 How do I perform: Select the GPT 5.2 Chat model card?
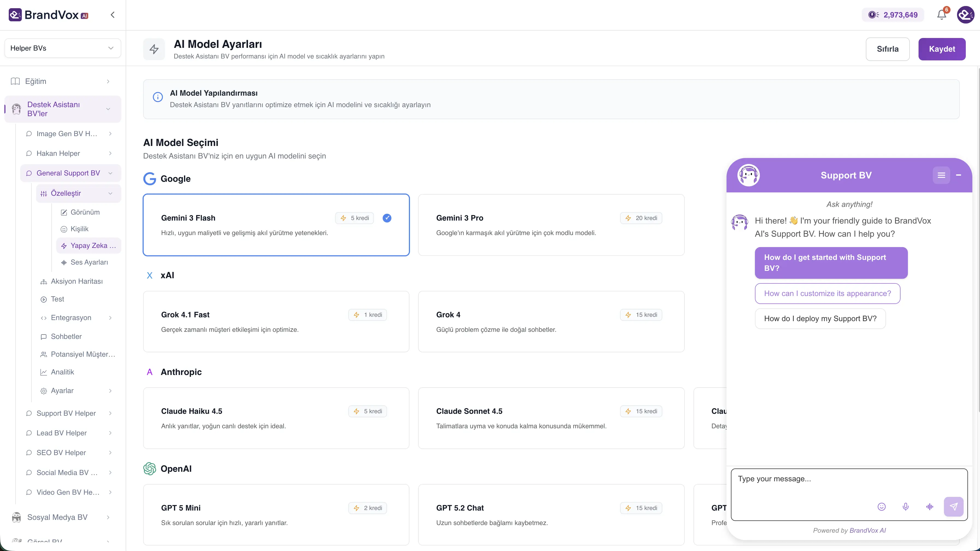point(551,515)
